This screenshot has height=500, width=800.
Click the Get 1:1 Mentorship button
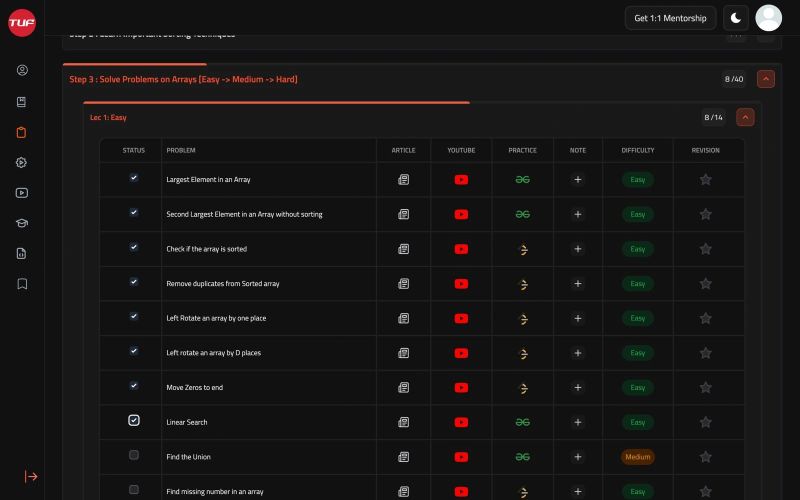pyautogui.click(x=670, y=18)
